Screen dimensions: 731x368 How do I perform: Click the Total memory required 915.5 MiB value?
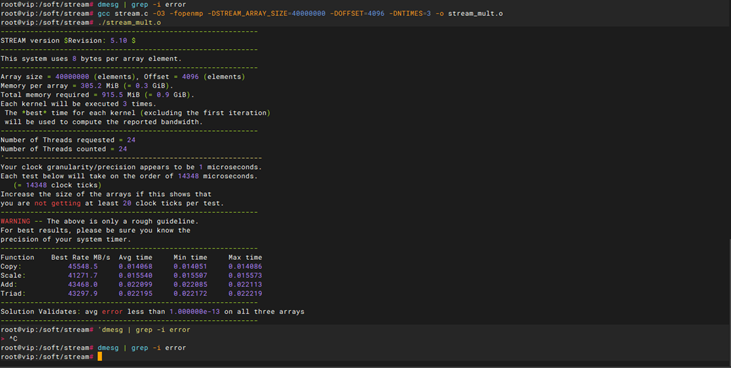(121, 95)
